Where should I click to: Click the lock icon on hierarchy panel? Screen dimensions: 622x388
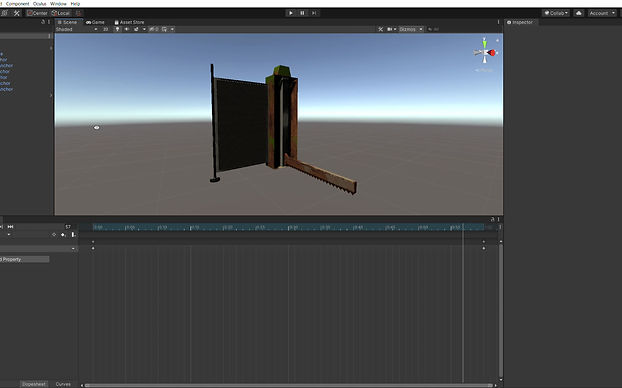43,22
